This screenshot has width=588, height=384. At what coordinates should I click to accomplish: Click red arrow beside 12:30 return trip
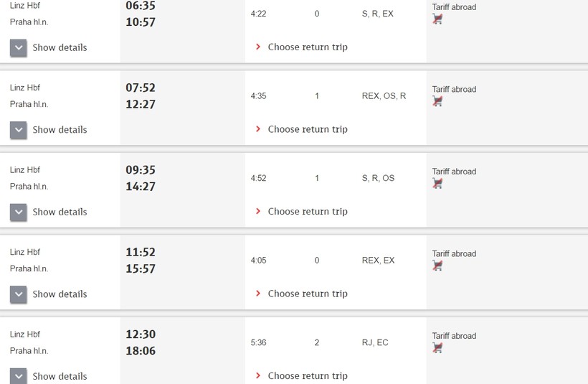click(258, 375)
